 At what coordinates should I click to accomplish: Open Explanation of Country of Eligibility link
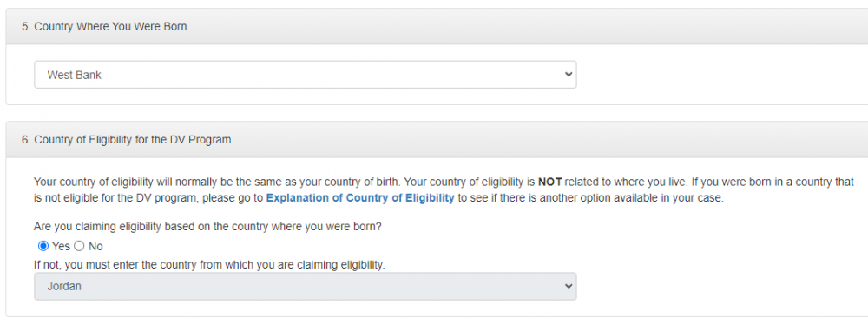tap(360, 198)
